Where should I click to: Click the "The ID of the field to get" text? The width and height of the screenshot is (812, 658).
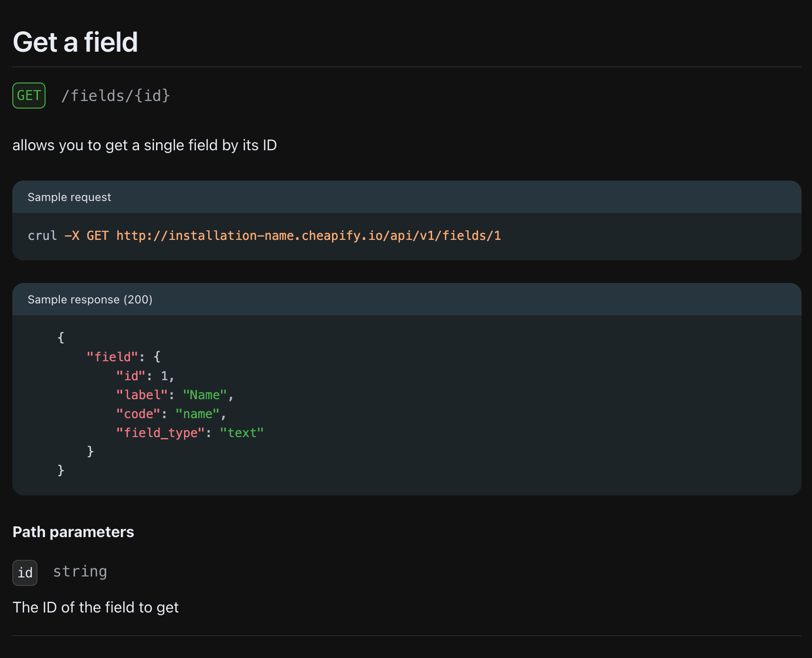click(x=96, y=607)
